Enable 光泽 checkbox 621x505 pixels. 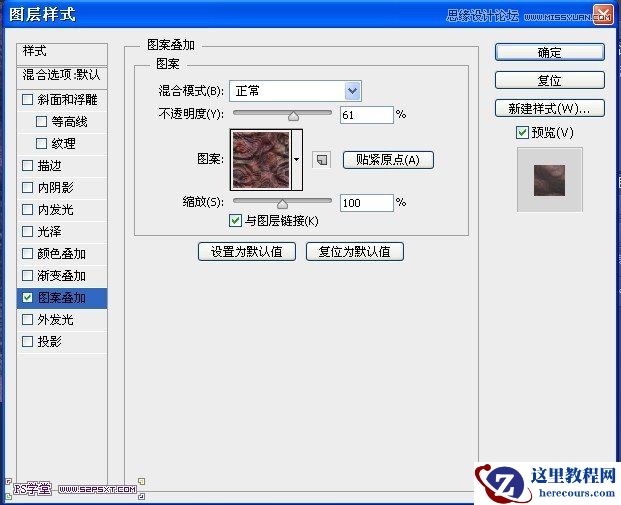pos(27,231)
